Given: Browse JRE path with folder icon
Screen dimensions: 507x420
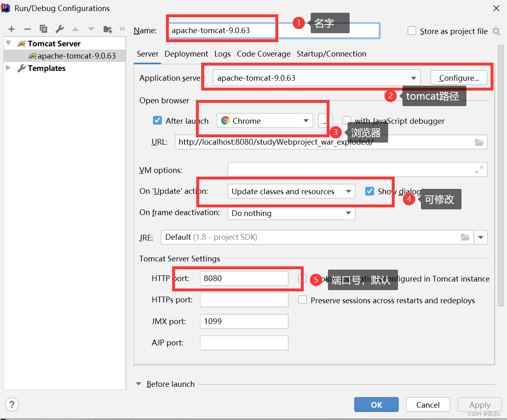Looking at the screenshot, I should coord(465,237).
